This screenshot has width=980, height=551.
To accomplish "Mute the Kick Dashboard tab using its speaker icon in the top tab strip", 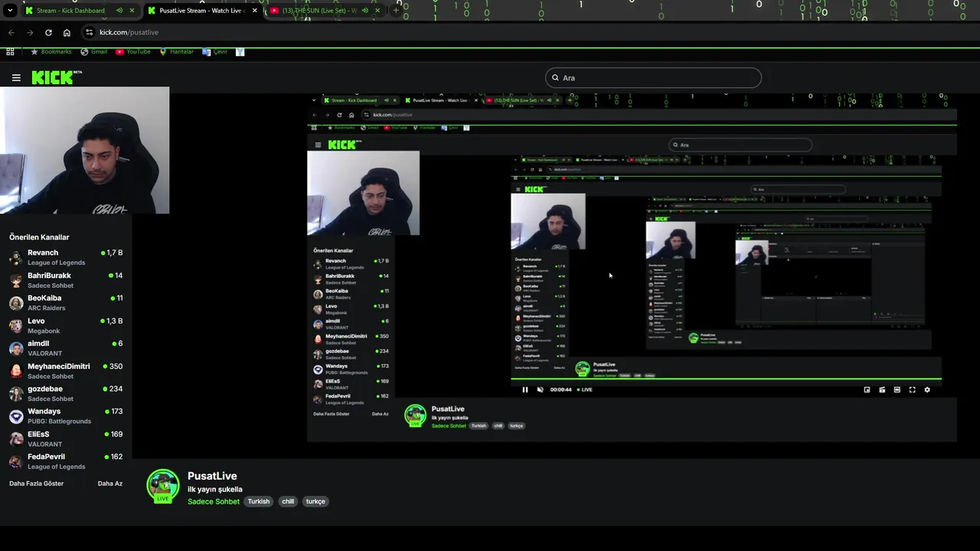I will tap(119, 11).
